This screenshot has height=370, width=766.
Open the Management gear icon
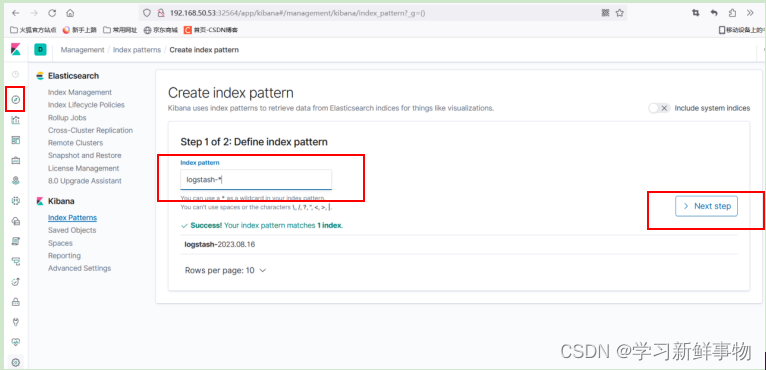click(x=16, y=362)
